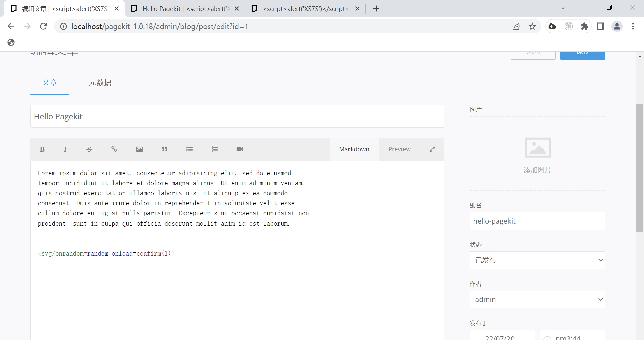This screenshot has width=644, height=340.
Task: Click the Hello Pagekit title field
Action: (x=237, y=116)
